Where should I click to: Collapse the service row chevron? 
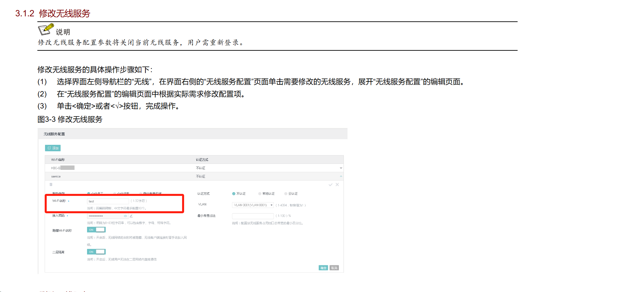(x=341, y=176)
